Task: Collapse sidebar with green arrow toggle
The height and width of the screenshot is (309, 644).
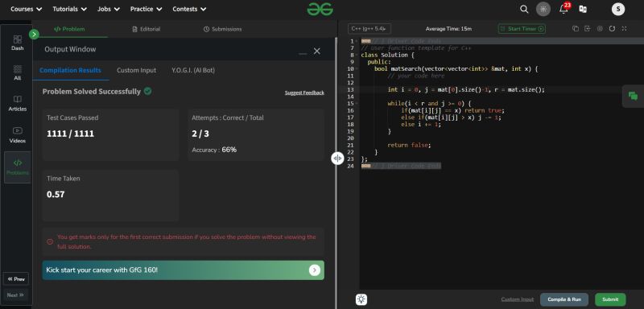Action: pyautogui.click(x=34, y=35)
